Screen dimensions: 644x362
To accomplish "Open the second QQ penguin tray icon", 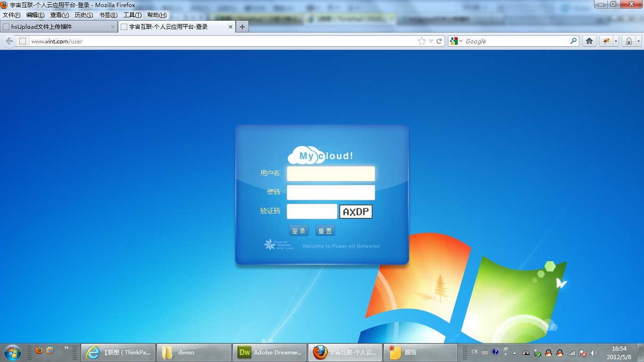I will click(560, 353).
